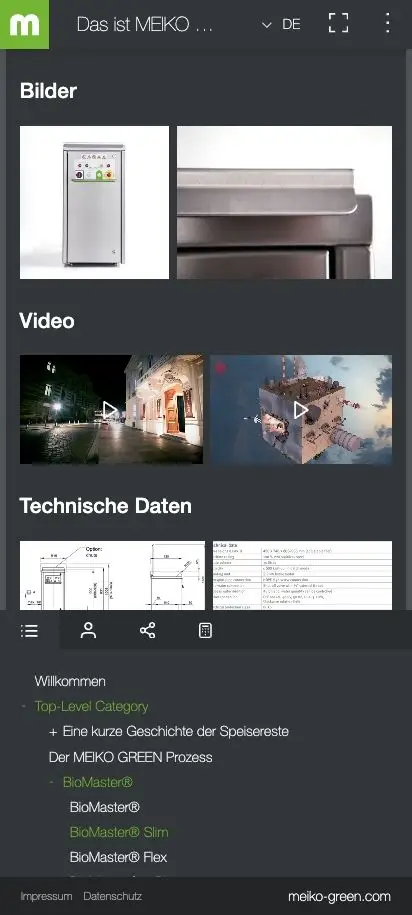Open the BioMaster Slim machine front image
This screenshot has width=412, height=915.
point(95,202)
